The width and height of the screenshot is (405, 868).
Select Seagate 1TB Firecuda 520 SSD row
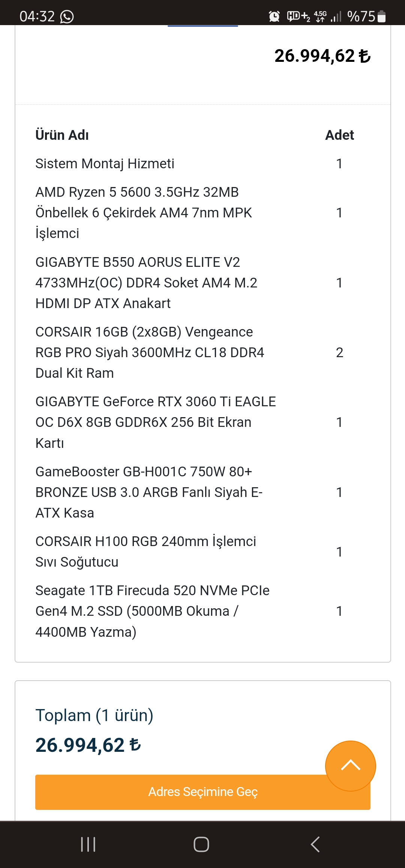pos(152,611)
